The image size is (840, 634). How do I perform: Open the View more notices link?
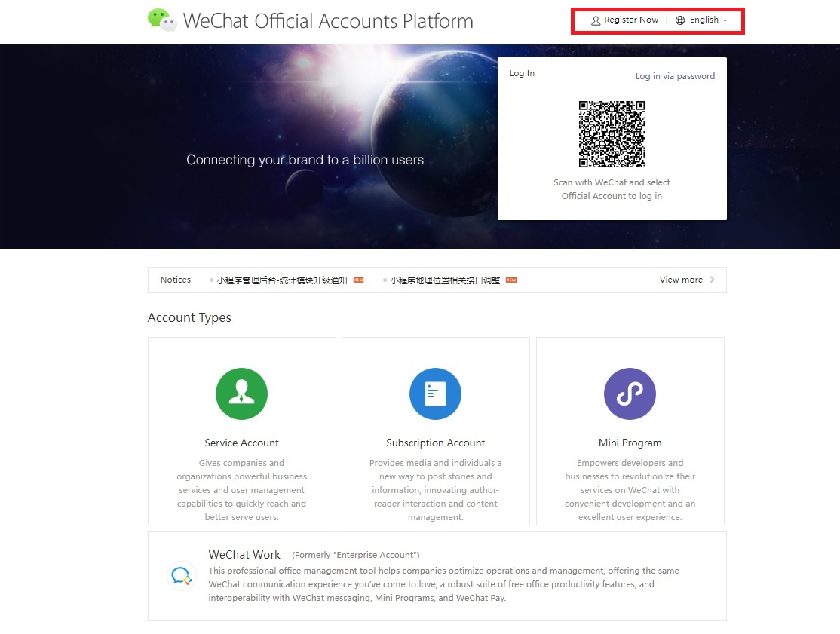tap(681, 280)
